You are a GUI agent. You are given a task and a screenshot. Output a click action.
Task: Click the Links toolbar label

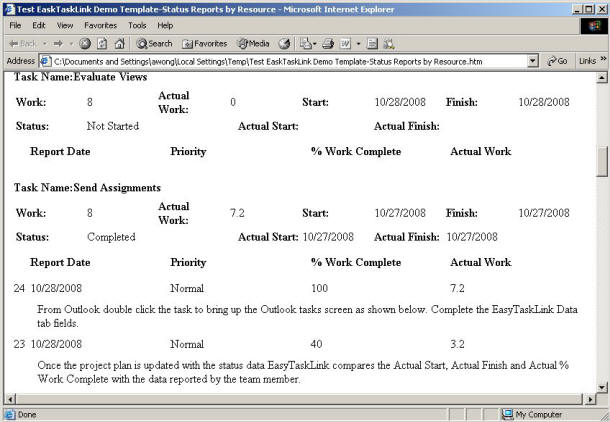587,61
